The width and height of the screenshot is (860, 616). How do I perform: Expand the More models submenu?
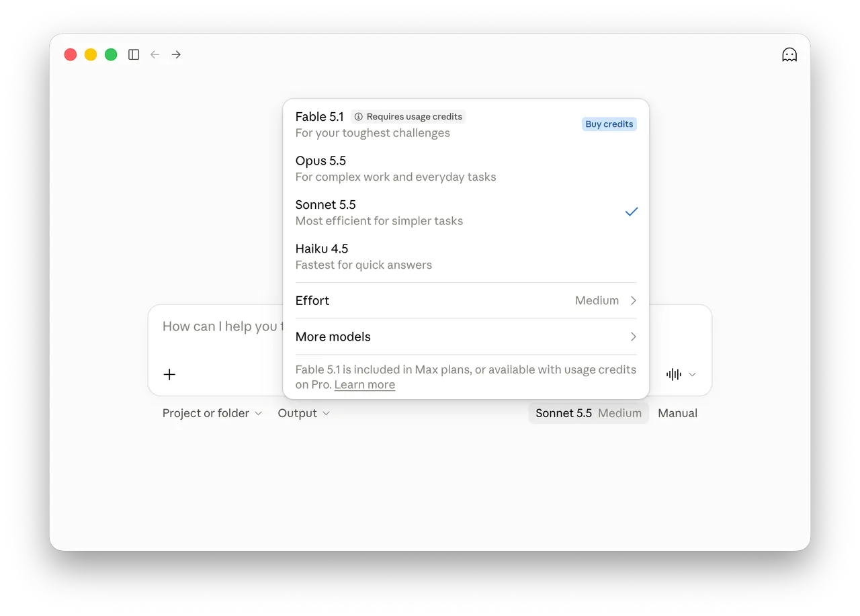[x=466, y=337]
